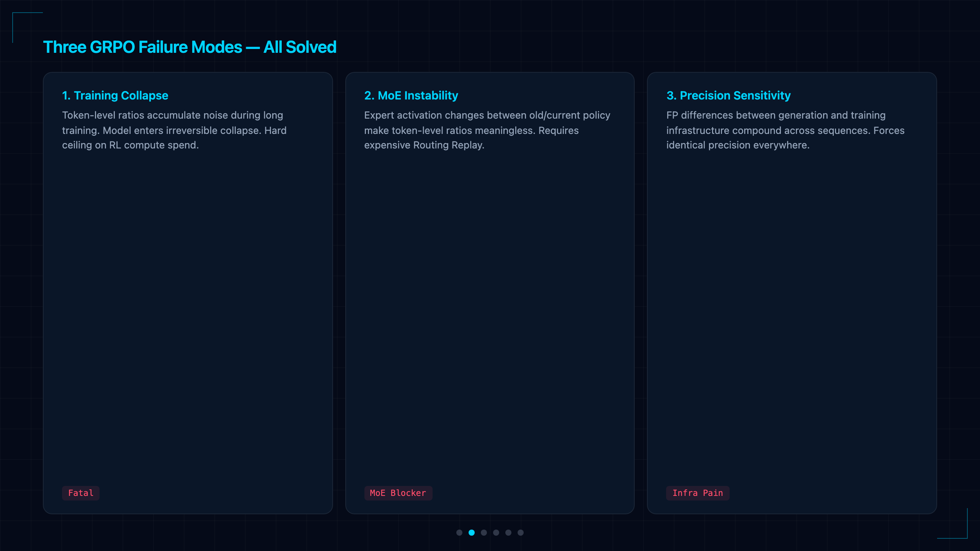Select the MoE Instability heading
The height and width of the screenshot is (551, 980).
coord(411,95)
